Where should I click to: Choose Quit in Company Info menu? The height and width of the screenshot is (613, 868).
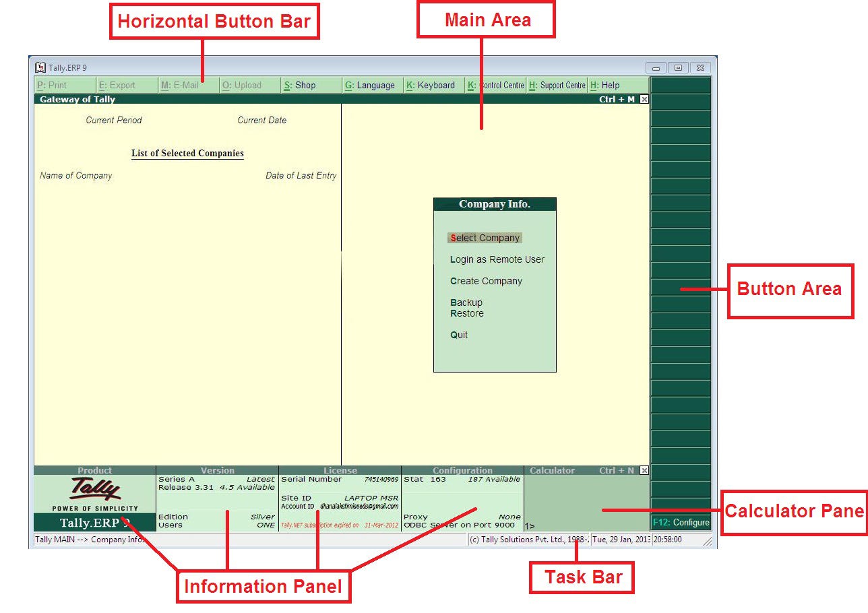(x=459, y=335)
